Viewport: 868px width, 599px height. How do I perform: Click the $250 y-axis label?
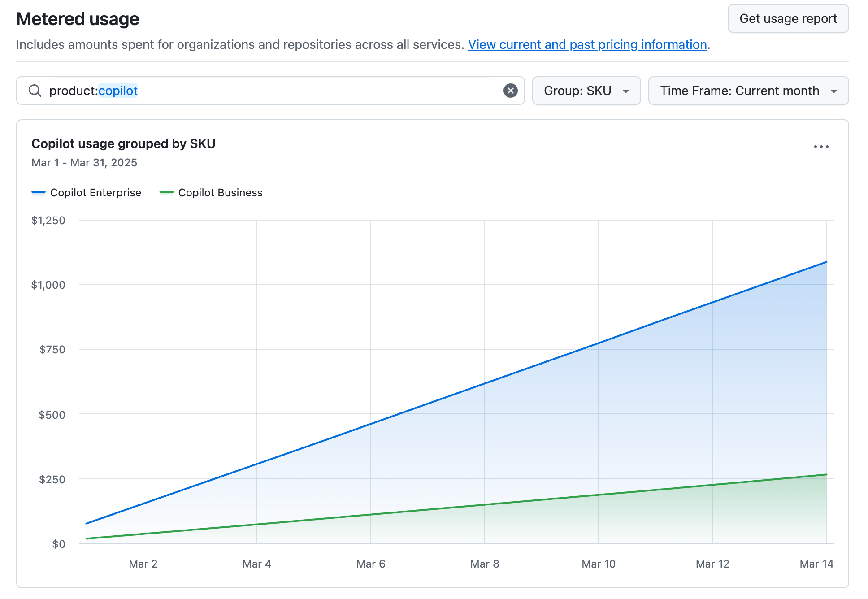pyautogui.click(x=52, y=479)
